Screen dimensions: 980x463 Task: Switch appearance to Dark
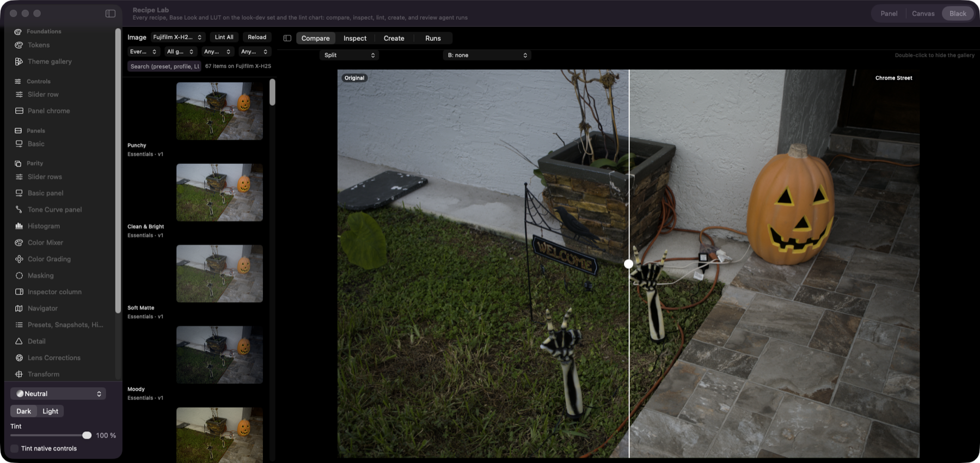coord(24,411)
